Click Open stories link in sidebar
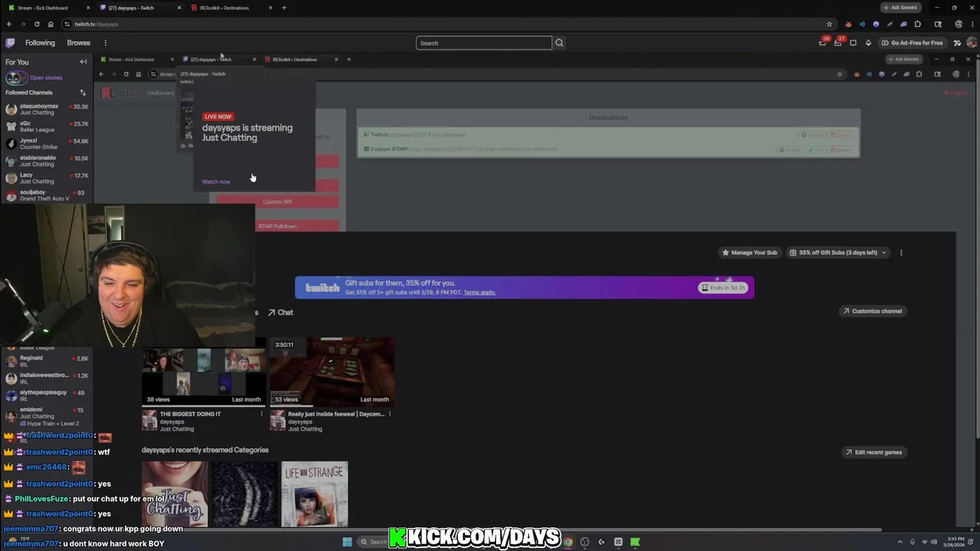980x551 pixels. click(x=46, y=77)
